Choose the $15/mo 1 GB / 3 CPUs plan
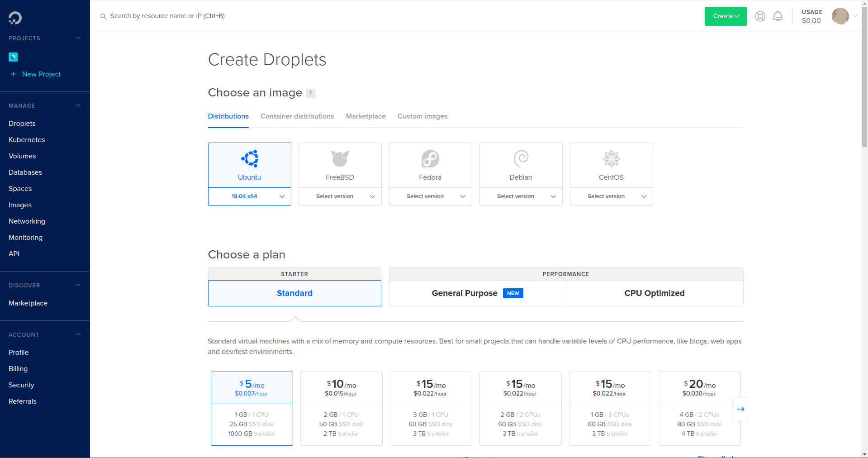The width and height of the screenshot is (868, 458). pyautogui.click(x=610, y=409)
